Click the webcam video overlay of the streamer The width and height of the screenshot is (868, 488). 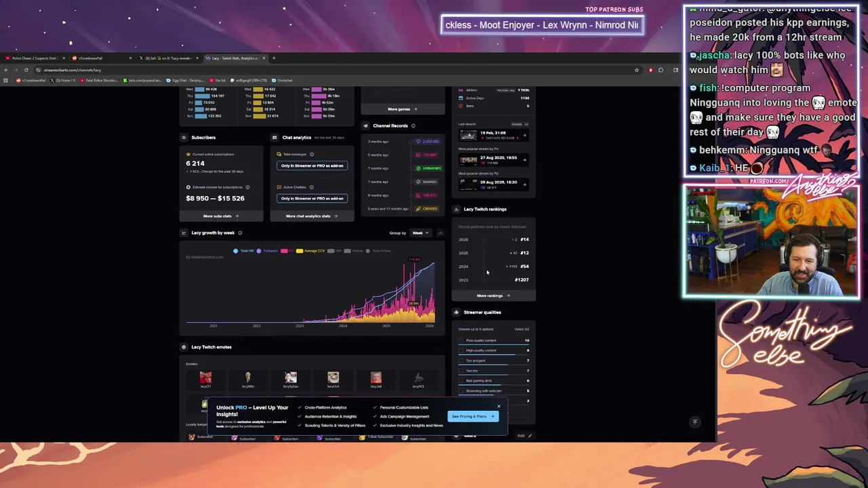coord(772,242)
